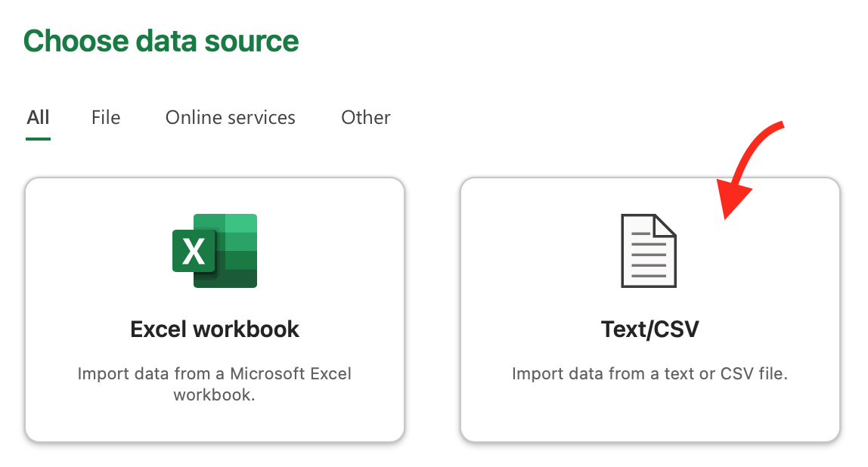This screenshot has height=467, width=868.
Task: Click "Import data from a text or CSV file" text
Action: click(x=649, y=374)
